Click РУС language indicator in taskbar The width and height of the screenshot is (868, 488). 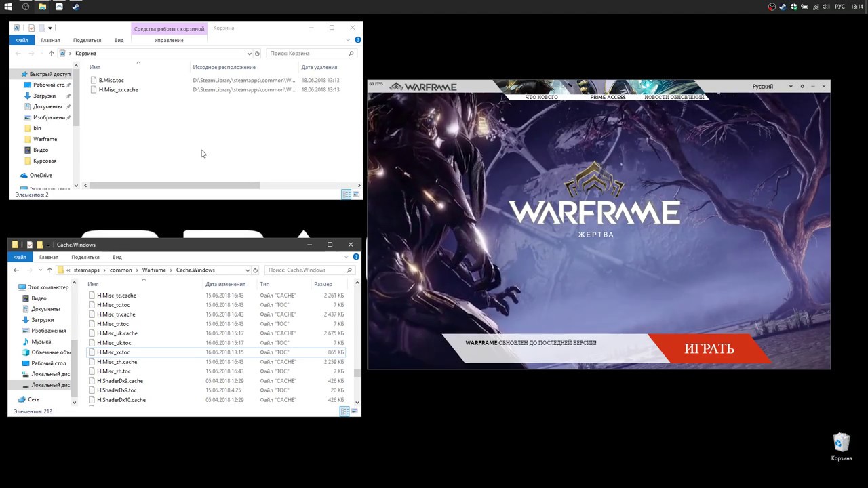pos(840,7)
